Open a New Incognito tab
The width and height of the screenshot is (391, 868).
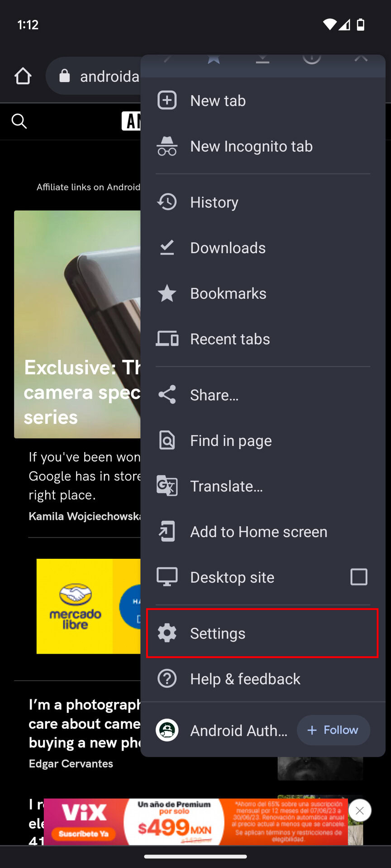[263, 146]
